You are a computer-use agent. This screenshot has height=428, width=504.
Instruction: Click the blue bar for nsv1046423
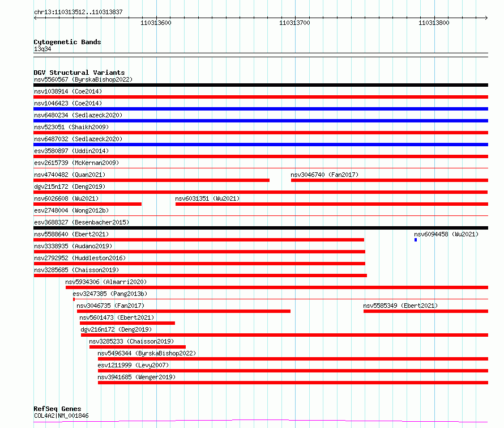tap(260, 109)
